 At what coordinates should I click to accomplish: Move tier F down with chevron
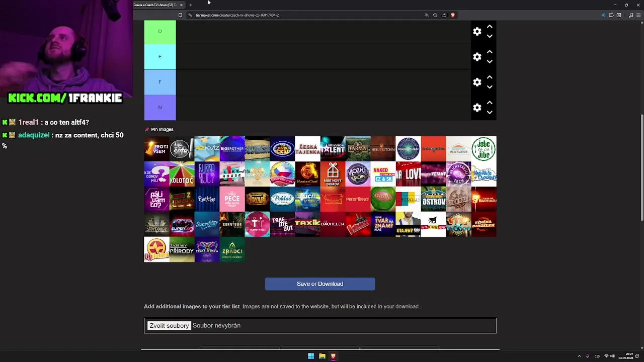click(490, 87)
